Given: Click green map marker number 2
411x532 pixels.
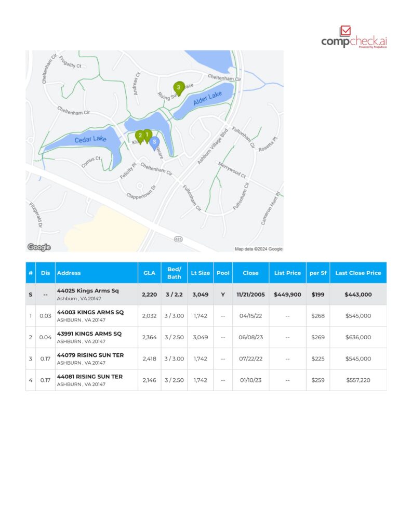Looking at the screenshot, I should pyautogui.click(x=140, y=136).
